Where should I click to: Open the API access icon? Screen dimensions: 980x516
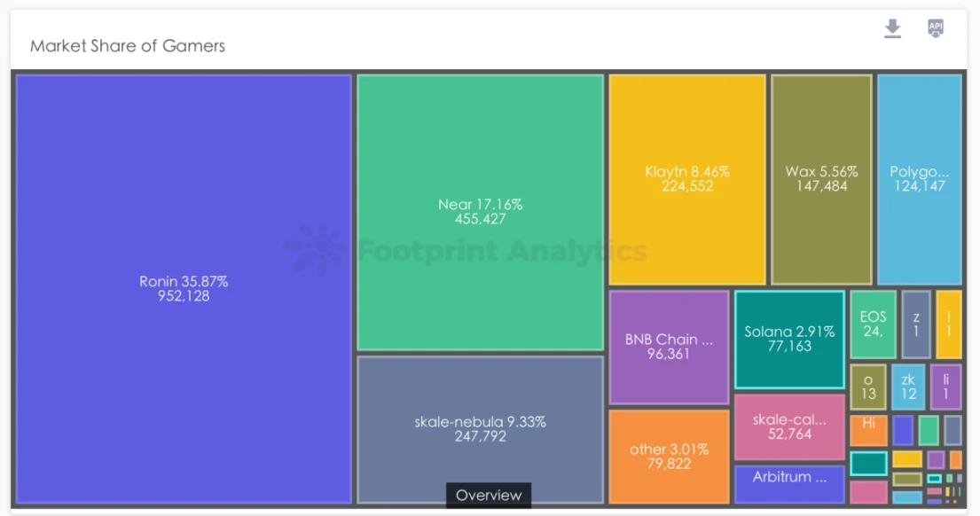click(x=935, y=28)
